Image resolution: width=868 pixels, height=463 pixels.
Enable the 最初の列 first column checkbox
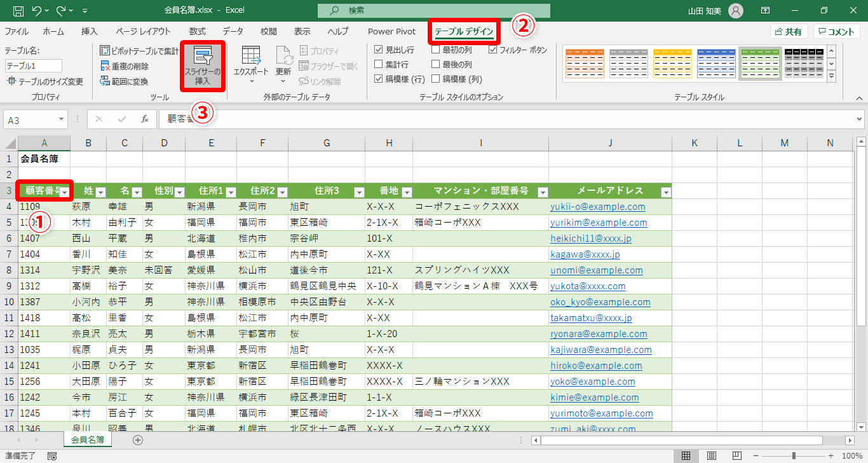[x=436, y=50]
